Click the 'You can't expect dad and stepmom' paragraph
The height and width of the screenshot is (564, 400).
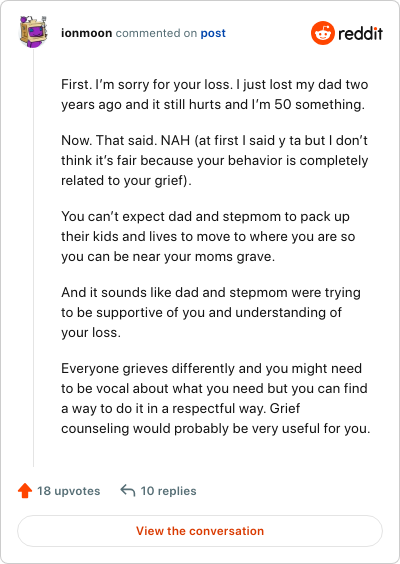(208, 237)
